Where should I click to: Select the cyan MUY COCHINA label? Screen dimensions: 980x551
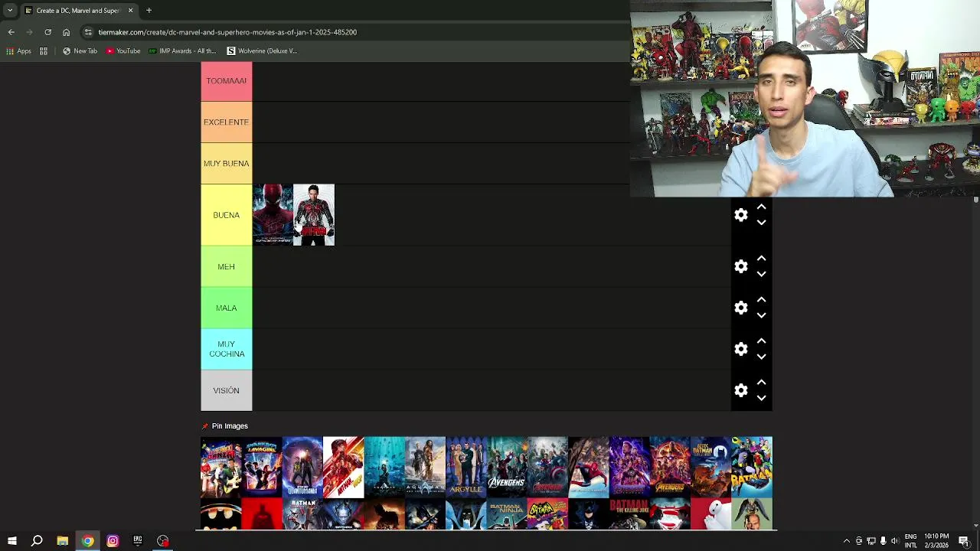(x=226, y=349)
